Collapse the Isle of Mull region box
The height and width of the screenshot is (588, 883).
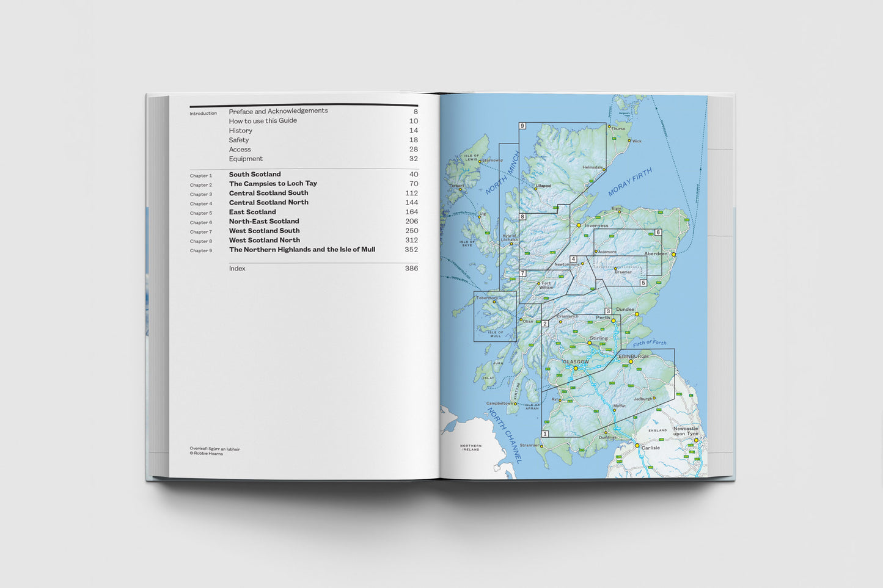tap(496, 316)
